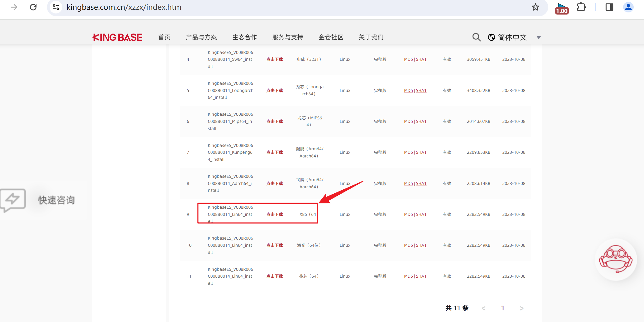Open MD5 link in row 5
This screenshot has height=322, width=644.
pyautogui.click(x=408, y=90)
